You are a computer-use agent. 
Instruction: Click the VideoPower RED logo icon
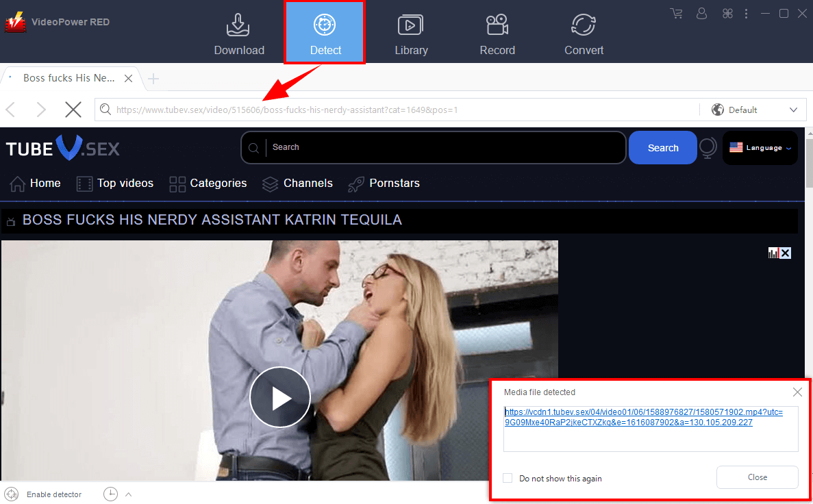tap(16, 23)
